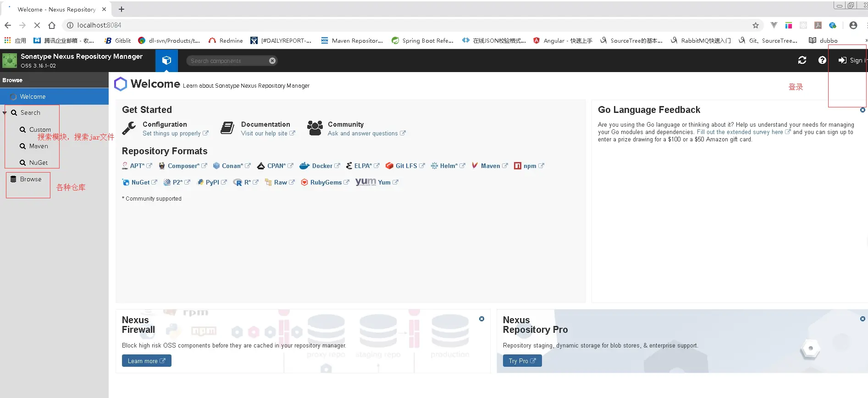Open the Raw format link
The image size is (868, 398).
280,182
